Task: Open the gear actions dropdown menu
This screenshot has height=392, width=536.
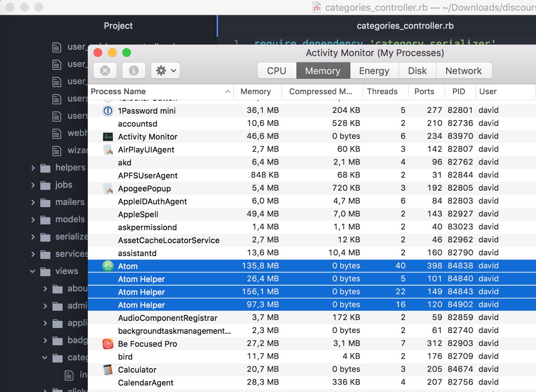Action: 165,70
